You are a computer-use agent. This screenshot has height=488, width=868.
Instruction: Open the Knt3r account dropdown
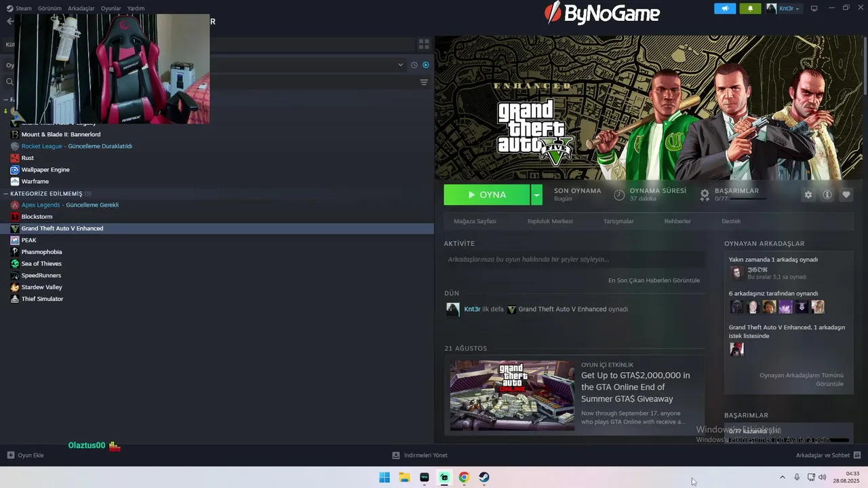[x=784, y=9]
